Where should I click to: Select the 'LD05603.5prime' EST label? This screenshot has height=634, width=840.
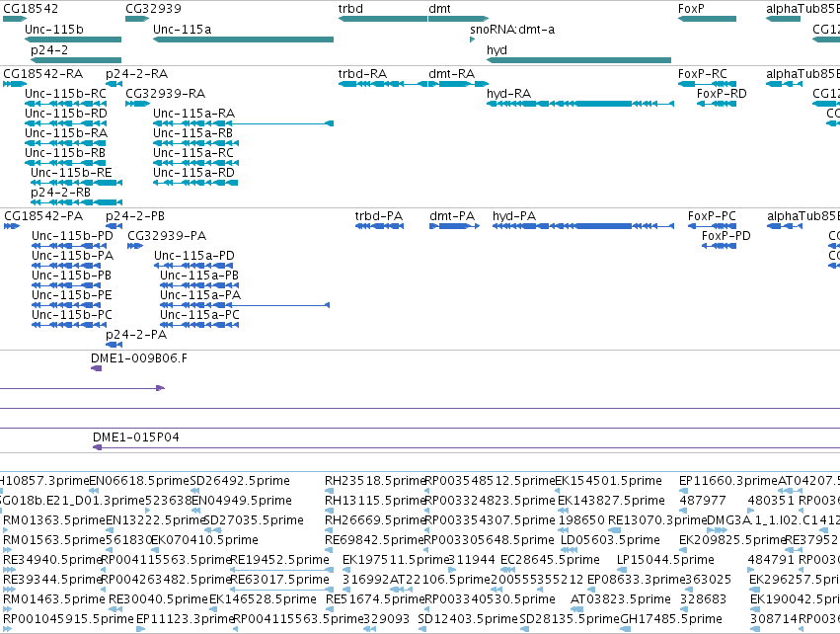(x=610, y=539)
